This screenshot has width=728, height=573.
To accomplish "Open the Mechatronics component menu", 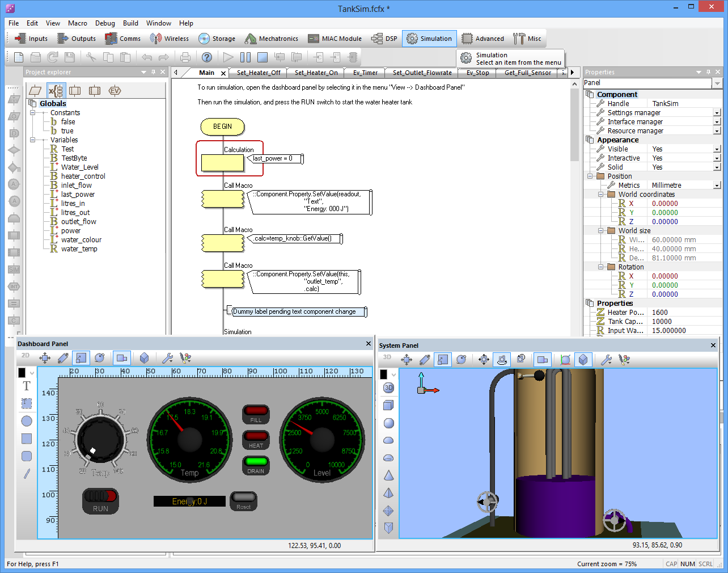I will pos(272,39).
